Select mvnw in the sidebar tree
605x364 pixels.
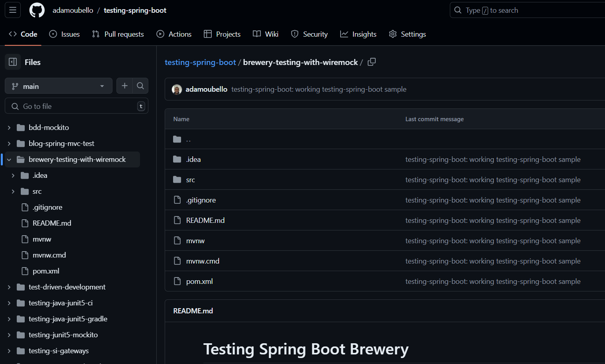[x=42, y=239]
